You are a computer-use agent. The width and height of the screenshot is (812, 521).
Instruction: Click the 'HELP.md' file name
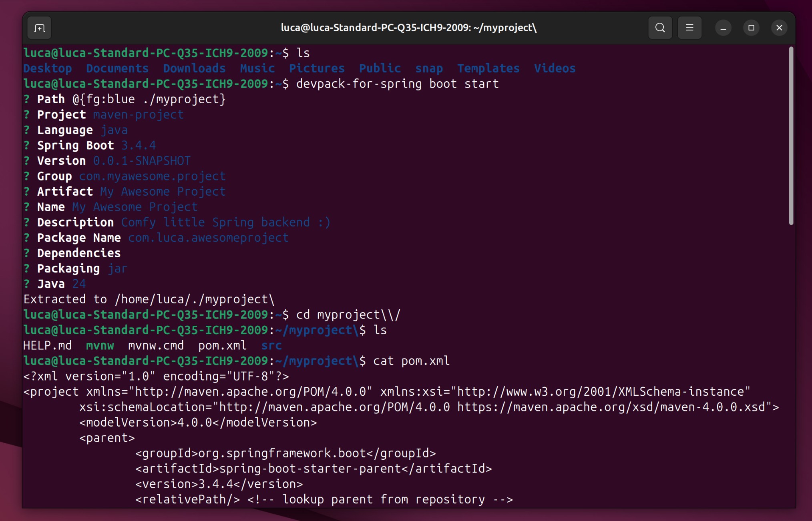[48, 346]
